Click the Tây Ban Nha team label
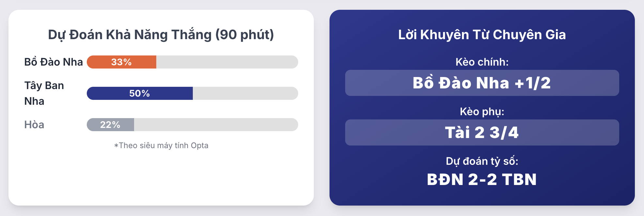Viewport: 644px width, 216px height. click(44, 93)
